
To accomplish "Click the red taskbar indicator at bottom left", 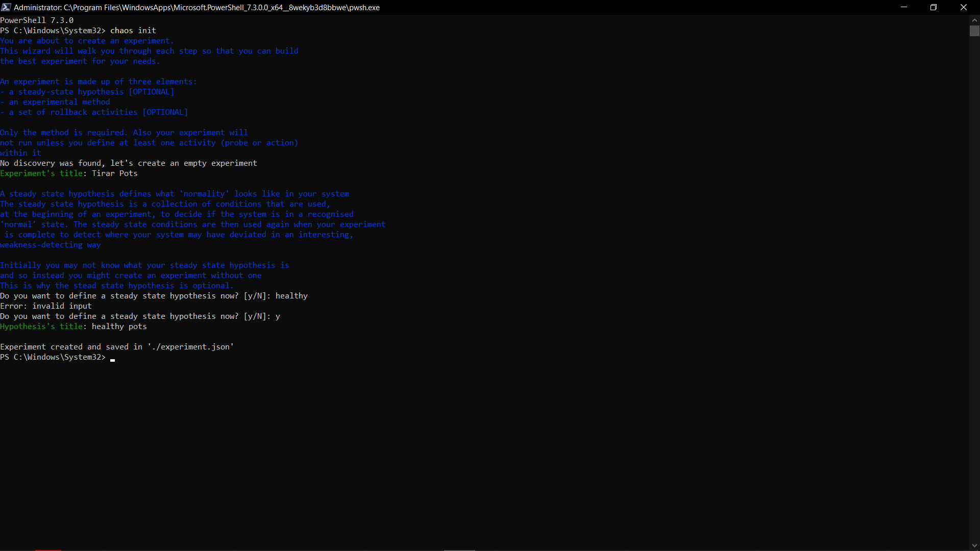I will click(48, 550).
